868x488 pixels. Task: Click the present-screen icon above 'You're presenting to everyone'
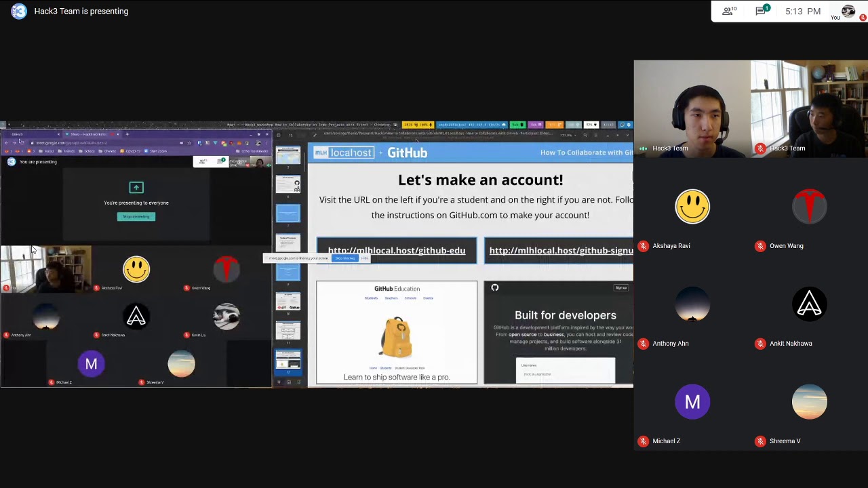point(136,187)
